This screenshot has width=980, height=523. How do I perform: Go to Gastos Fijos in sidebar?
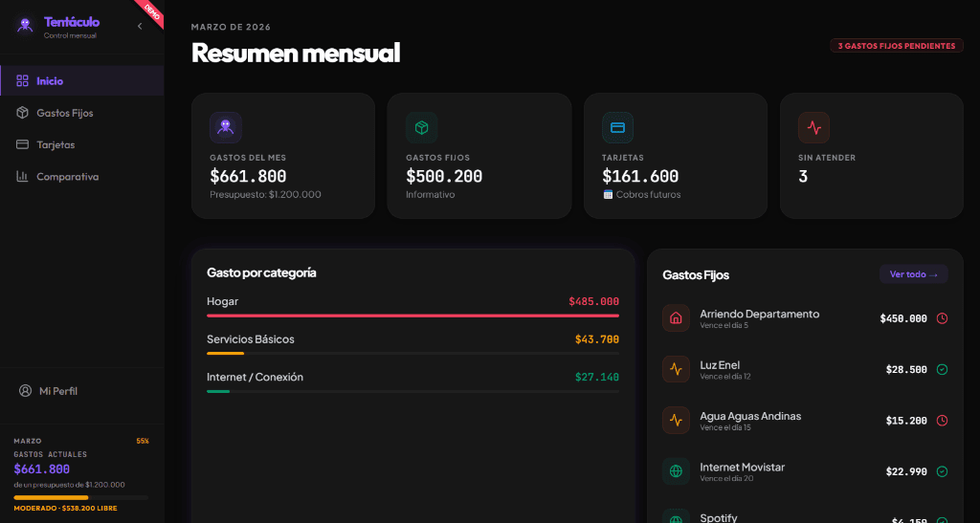[x=82, y=113]
